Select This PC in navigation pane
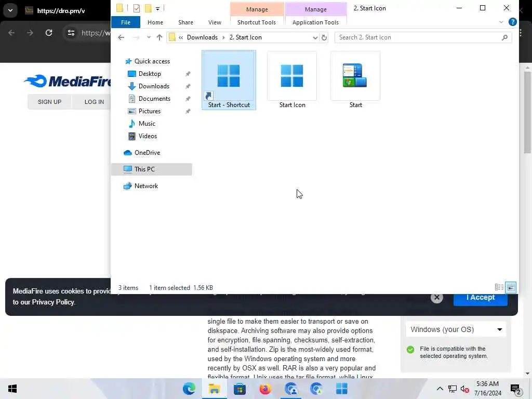 [x=151, y=169]
